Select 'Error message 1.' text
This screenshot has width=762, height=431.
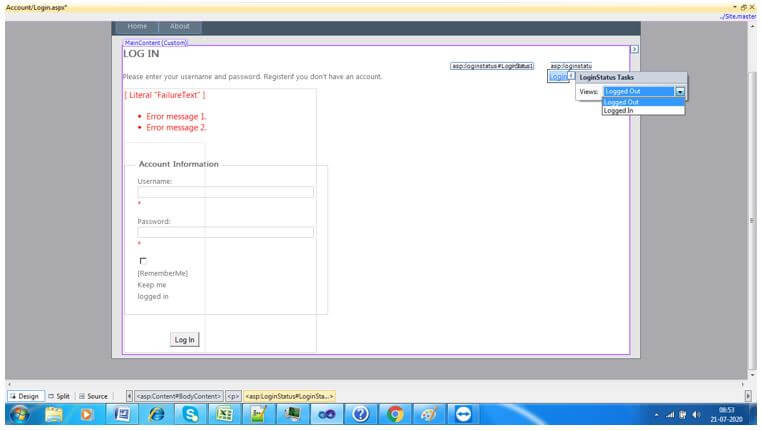(x=176, y=117)
